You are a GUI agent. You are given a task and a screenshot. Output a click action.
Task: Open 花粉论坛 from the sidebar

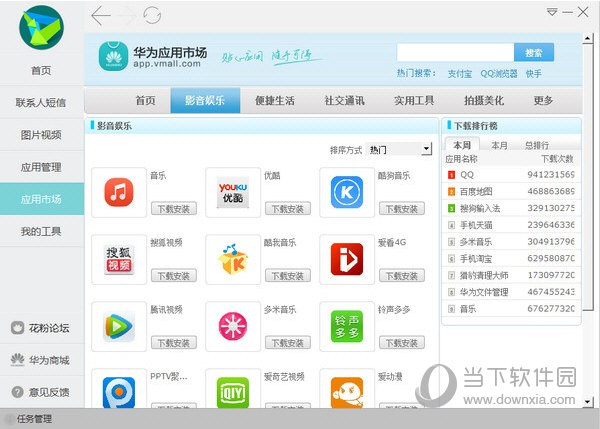41,328
